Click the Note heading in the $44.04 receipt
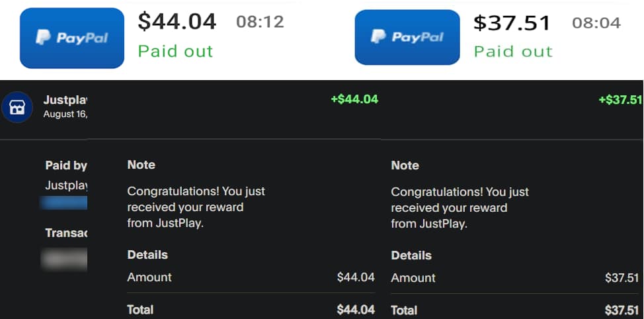 tap(141, 165)
